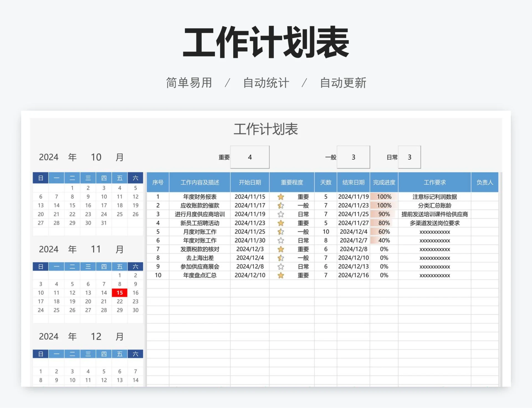
Task: Click the 日常 count box showing 3
Action: [410, 157]
